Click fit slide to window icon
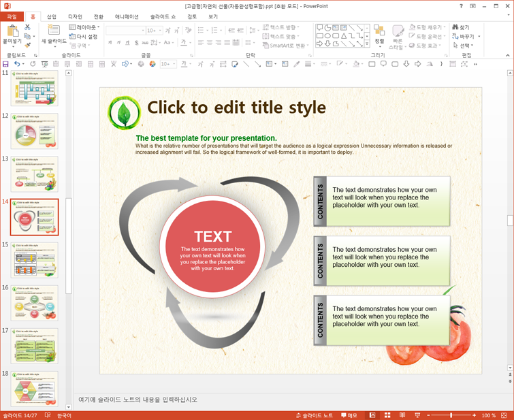The width and height of the screenshot is (514, 420). point(504,415)
